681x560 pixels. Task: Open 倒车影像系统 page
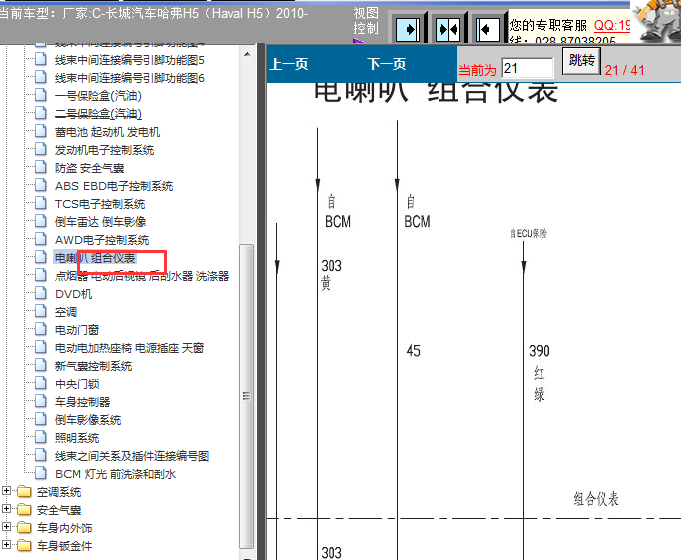pos(88,420)
